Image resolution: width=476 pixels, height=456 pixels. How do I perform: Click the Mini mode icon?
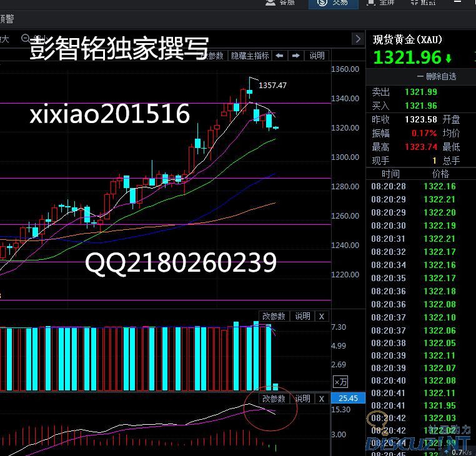[x=424, y=2]
